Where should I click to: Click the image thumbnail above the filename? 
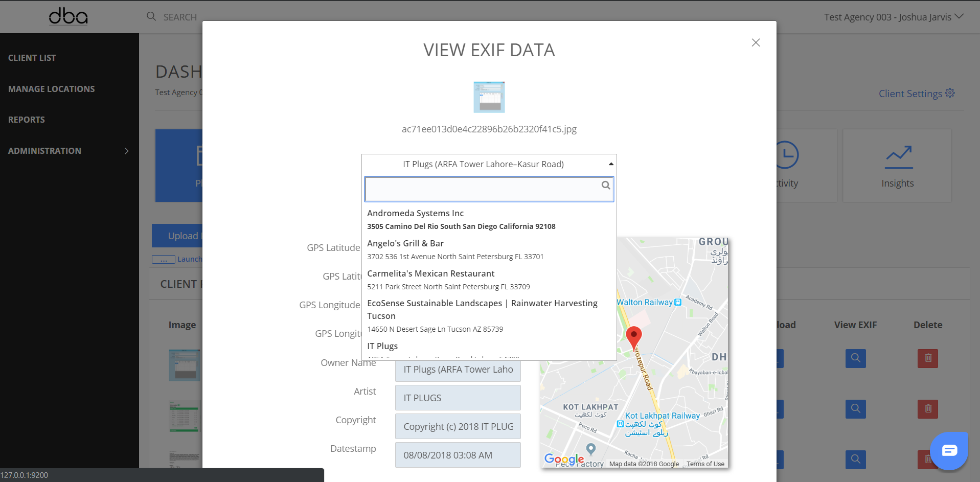[489, 97]
